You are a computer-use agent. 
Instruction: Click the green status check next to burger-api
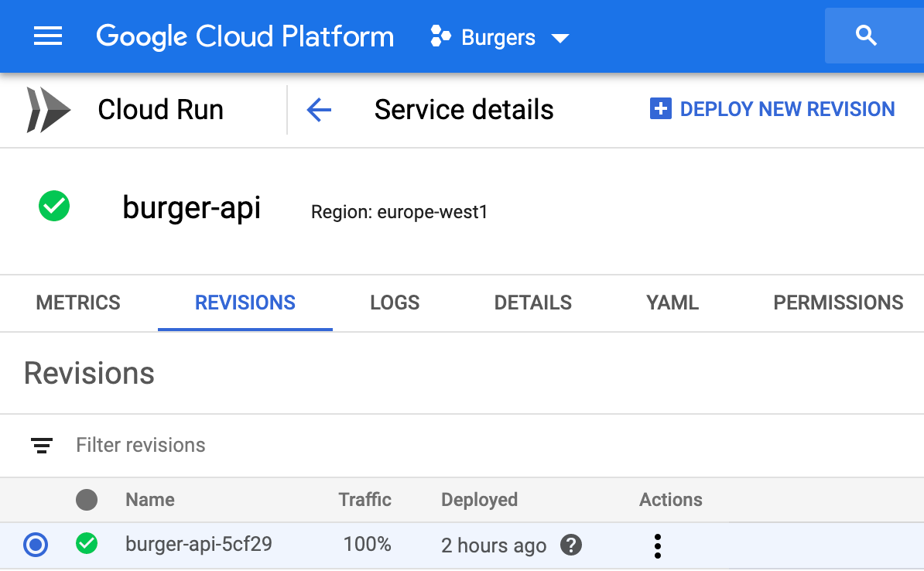pyautogui.click(x=54, y=207)
